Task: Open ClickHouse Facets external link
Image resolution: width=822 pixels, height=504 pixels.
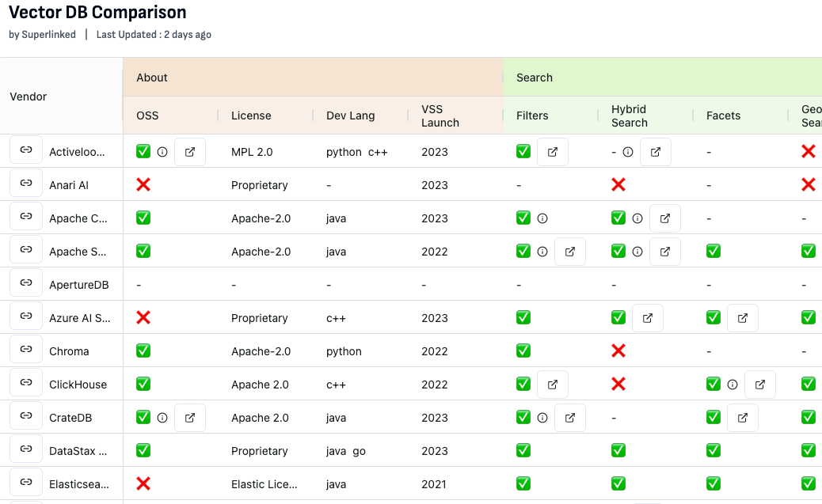Action: click(x=759, y=385)
